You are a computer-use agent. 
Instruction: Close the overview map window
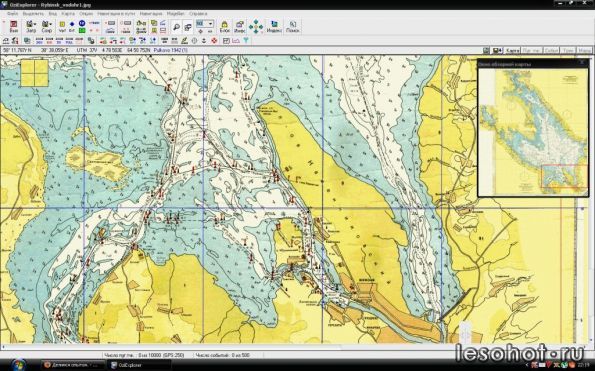582,62
